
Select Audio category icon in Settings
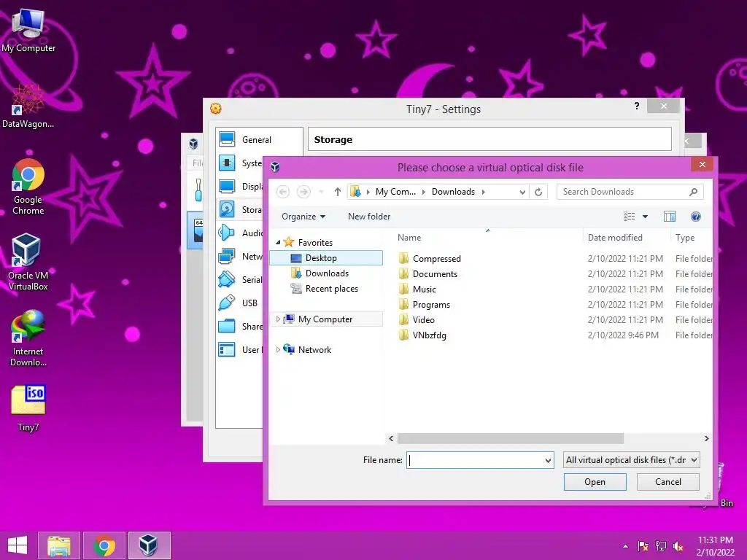[227, 233]
